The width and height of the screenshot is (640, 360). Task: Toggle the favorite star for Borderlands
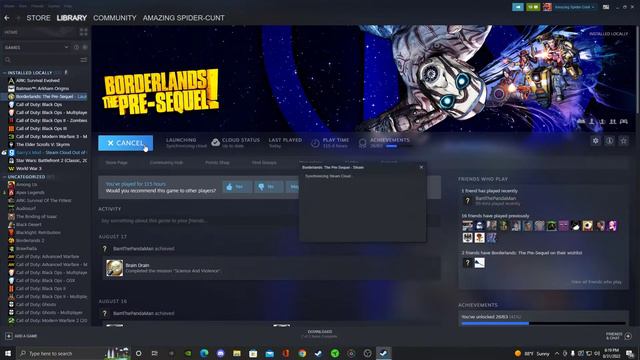click(623, 141)
